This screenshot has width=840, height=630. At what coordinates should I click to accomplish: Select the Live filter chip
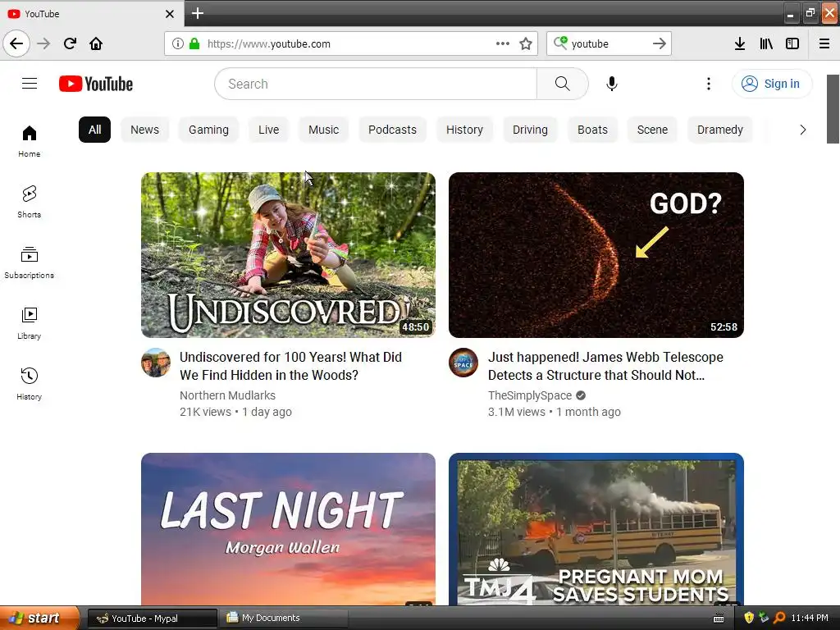coord(268,130)
